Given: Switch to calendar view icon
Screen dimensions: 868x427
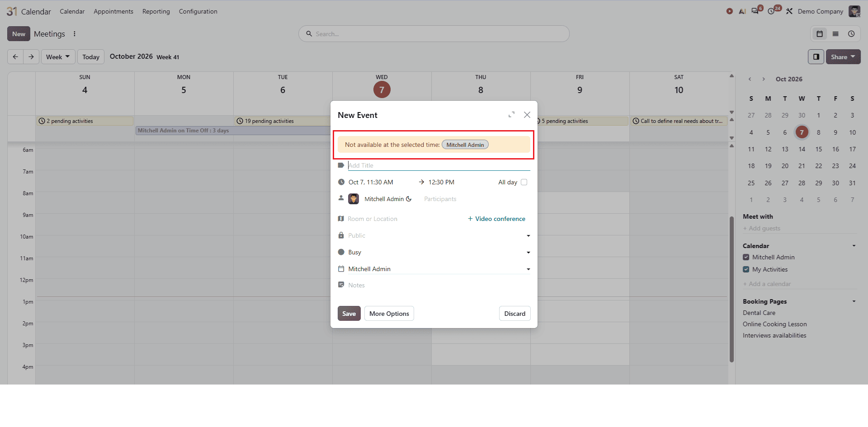Looking at the screenshot, I should pos(819,34).
